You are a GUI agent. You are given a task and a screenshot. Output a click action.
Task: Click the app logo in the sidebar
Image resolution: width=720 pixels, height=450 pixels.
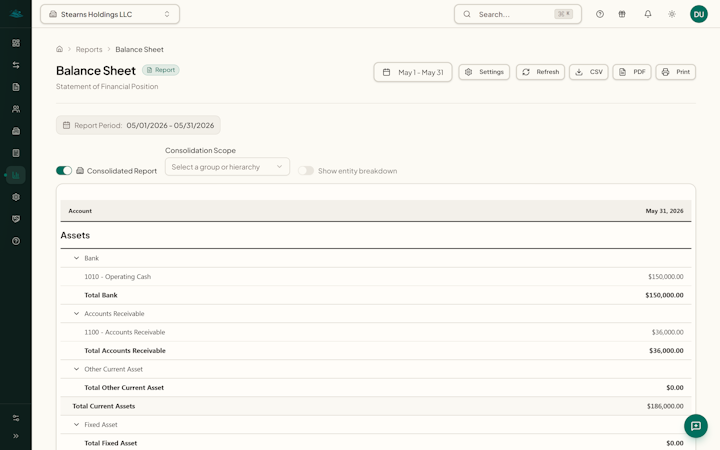coord(16,14)
